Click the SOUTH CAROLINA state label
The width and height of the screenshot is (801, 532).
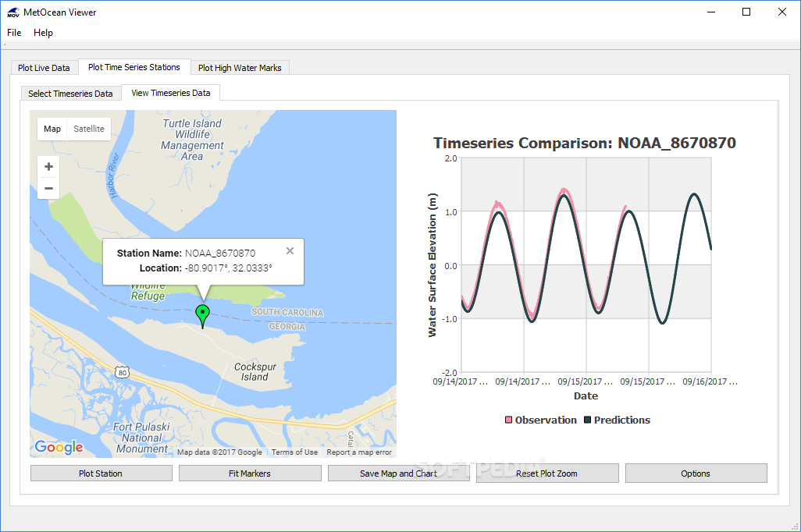287,312
